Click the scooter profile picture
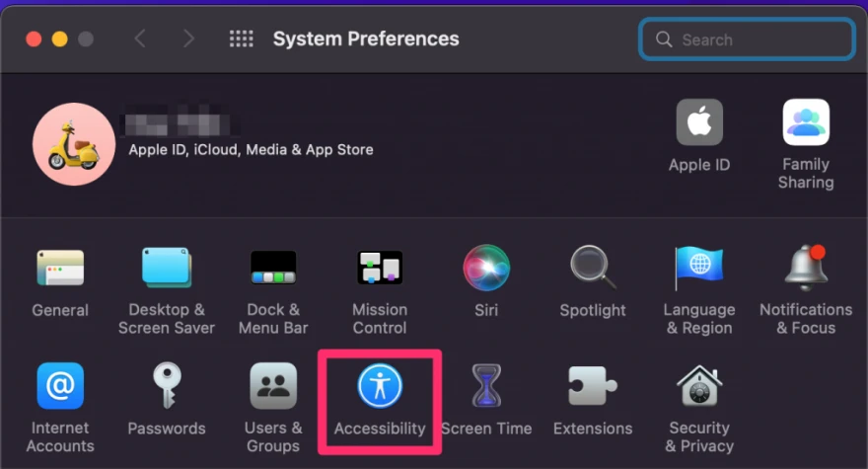 tap(73, 144)
